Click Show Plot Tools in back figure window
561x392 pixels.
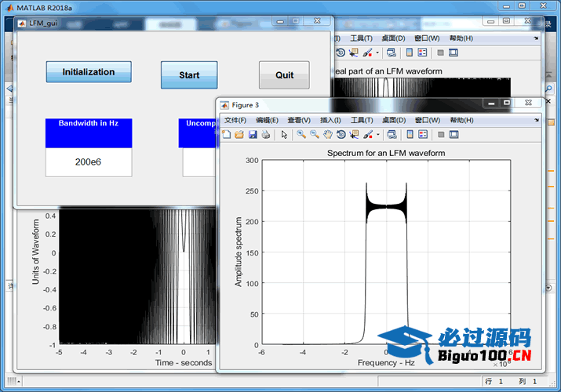[x=454, y=53]
